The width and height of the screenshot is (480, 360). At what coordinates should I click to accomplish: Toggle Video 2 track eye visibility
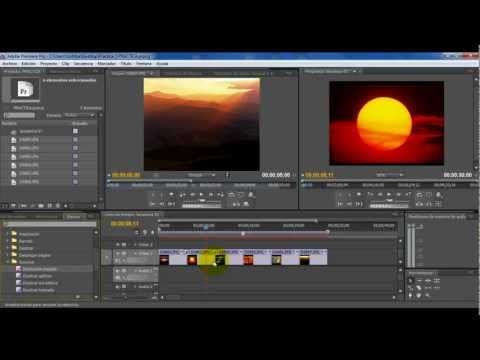117,245
